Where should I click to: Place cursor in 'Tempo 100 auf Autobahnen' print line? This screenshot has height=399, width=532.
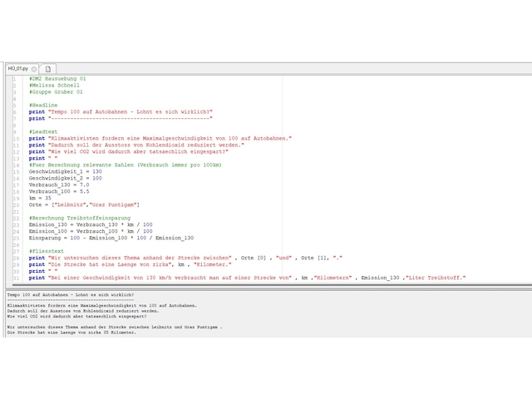(x=121, y=111)
